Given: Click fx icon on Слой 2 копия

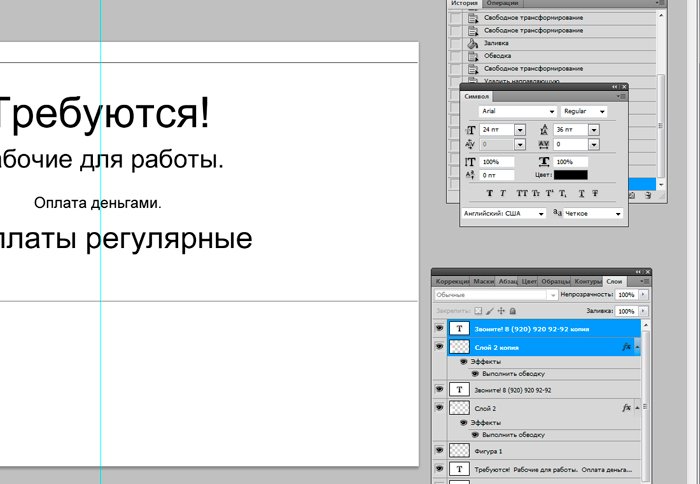Looking at the screenshot, I should pyautogui.click(x=626, y=346).
